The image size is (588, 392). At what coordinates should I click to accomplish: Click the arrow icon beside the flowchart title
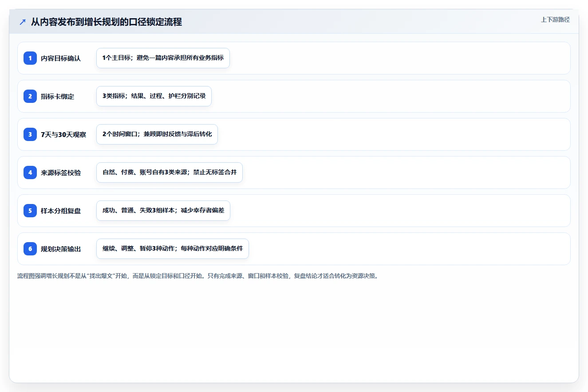(x=23, y=22)
